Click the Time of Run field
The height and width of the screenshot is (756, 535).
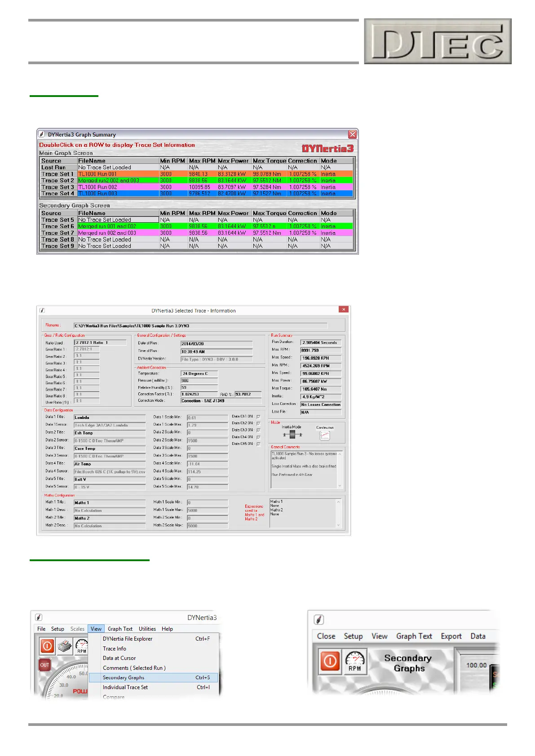click(x=217, y=352)
